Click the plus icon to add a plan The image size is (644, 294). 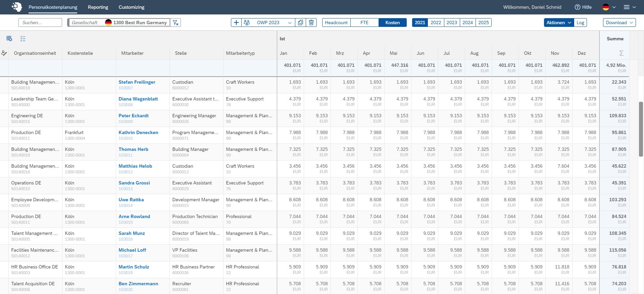tap(236, 23)
